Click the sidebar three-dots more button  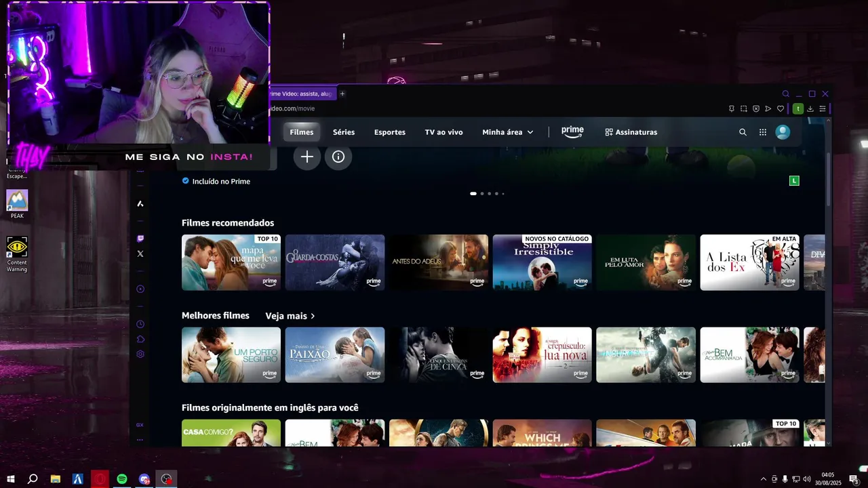pyautogui.click(x=140, y=439)
